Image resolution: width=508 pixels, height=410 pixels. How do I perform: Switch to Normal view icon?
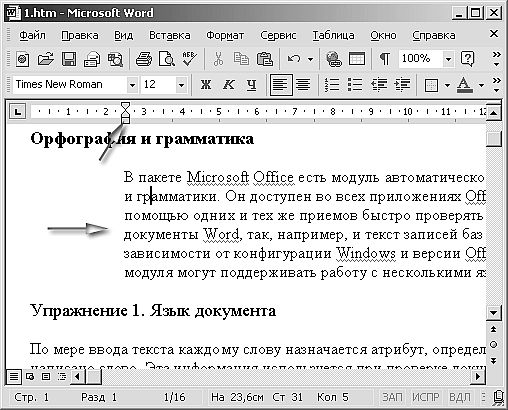click(14, 377)
